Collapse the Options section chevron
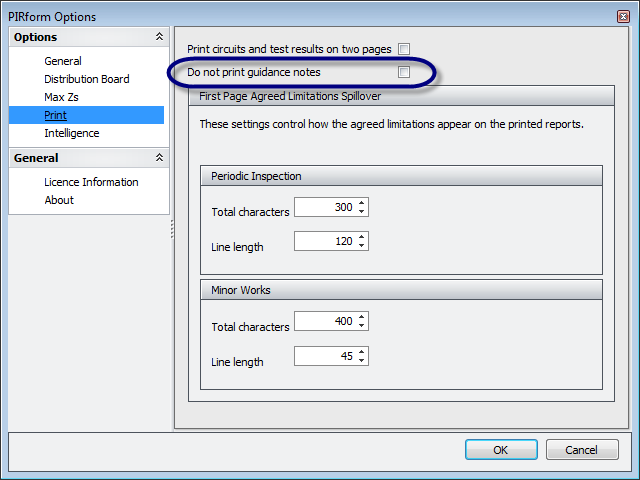This screenshot has height=480, width=640. click(158, 37)
